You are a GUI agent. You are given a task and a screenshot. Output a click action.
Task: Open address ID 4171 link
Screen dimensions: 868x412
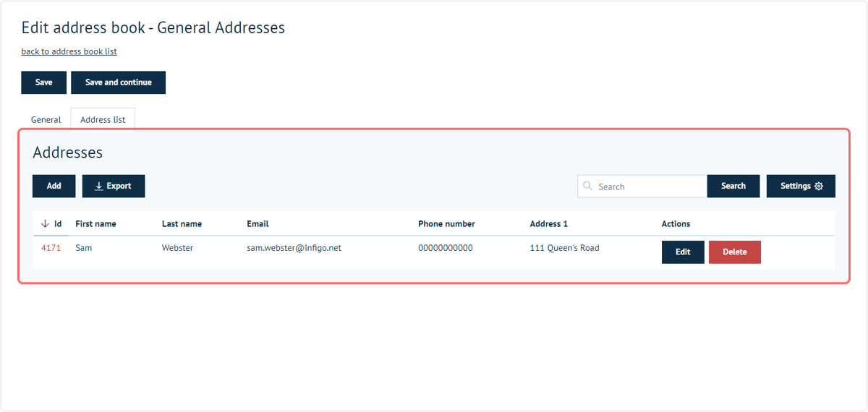coord(51,248)
